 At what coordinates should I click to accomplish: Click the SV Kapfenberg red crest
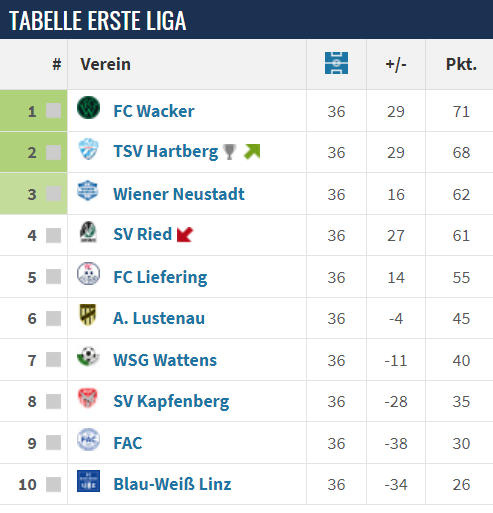[x=88, y=398]
